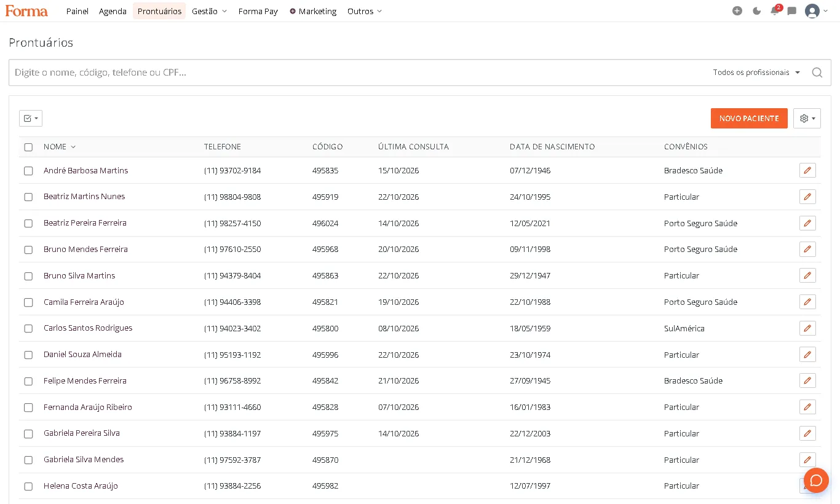Viewport: 840px width, 504px height.
Task: Open the Gestão menu
Action: pyautogui.click(x=209, y=11)
